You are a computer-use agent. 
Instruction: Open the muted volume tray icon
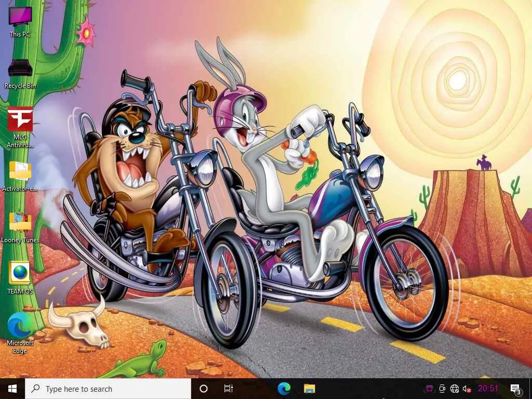(467, 389)
